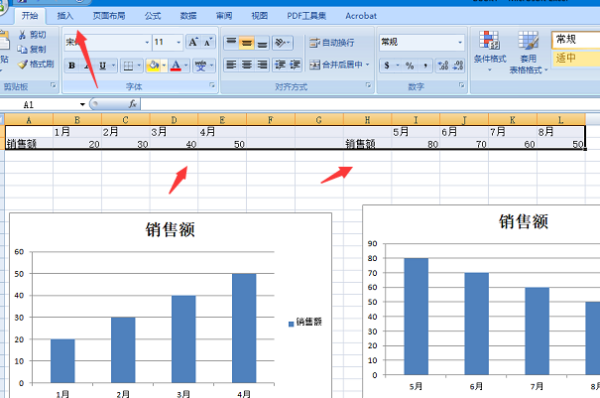This screenshot has height=398, width=600.
Task: Expand the borders dropdown arrow
Action: (139, 66)
